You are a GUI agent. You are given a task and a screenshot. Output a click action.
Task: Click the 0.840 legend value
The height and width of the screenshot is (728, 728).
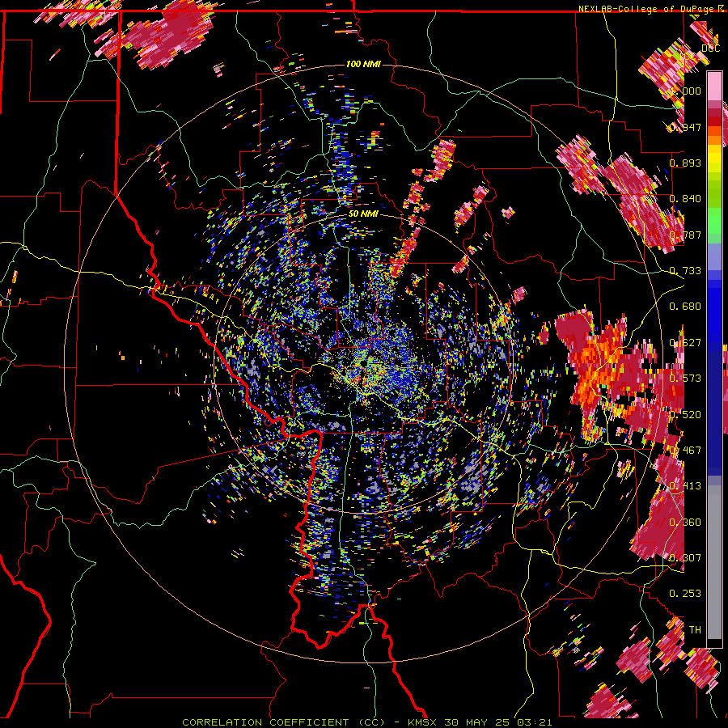point(685,199)
